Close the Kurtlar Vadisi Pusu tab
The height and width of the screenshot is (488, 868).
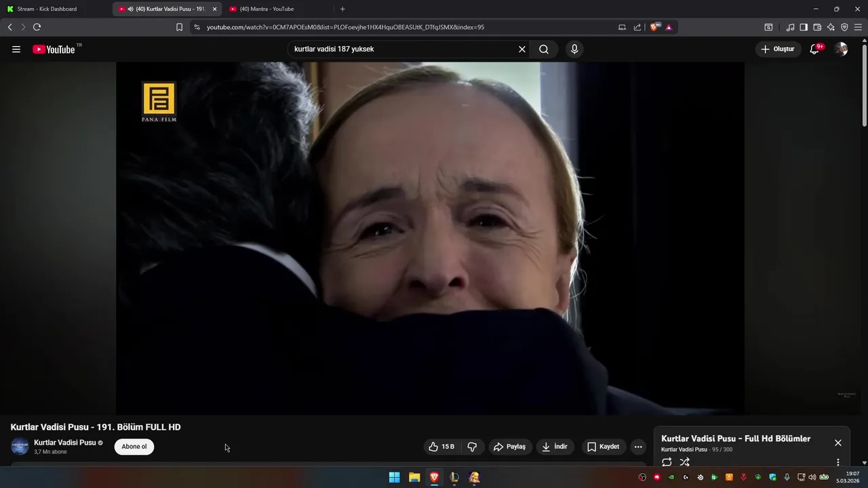214,9
